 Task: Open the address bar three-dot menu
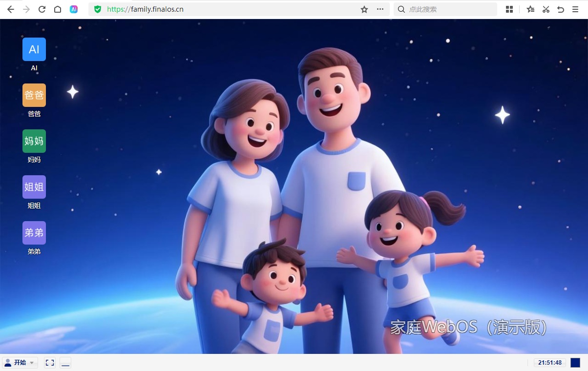coord(380,9)
